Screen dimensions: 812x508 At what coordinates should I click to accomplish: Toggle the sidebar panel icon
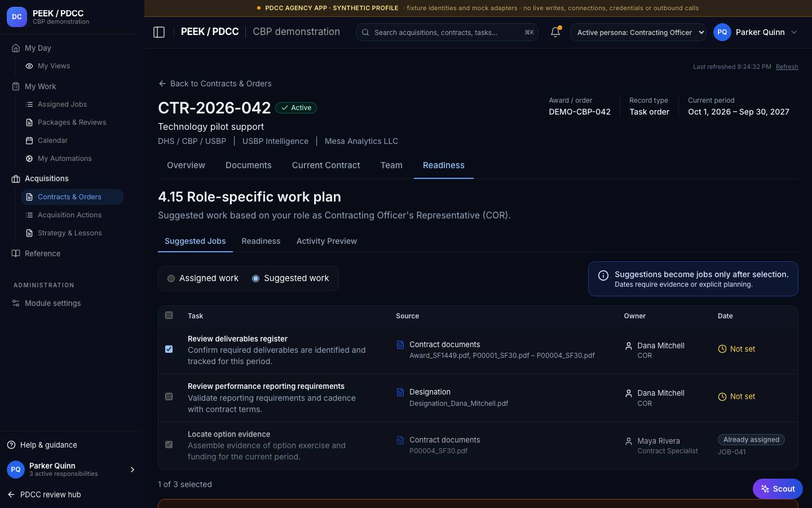coord(159,32)
